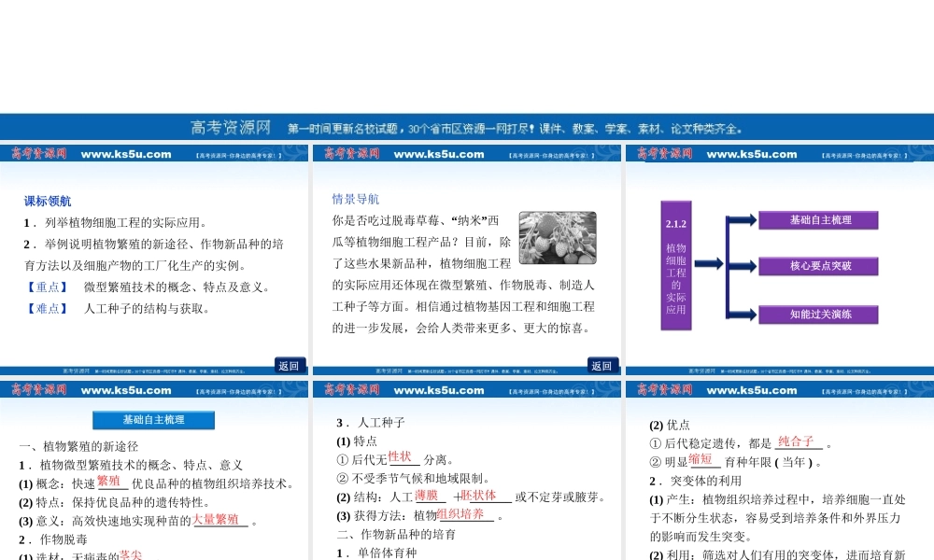Click the 高考资源网 logo above 人工种子 slide

[352, 390]
